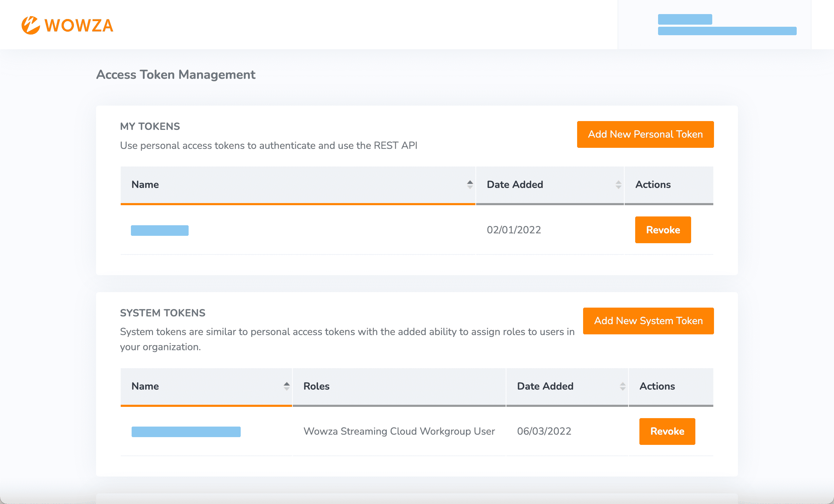The width and height of the screenshot is (834, 504).
Task: Click the SYSTEM TOKENS section title
Action: click(163, 313)
